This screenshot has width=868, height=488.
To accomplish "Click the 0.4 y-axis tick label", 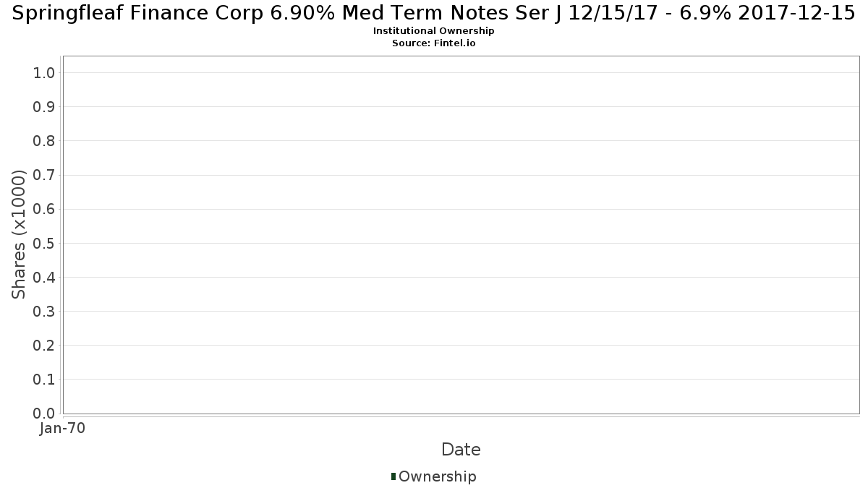I will [44, 278].
